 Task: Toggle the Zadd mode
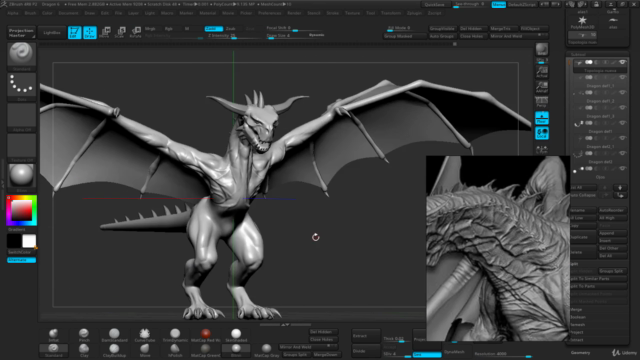coord(213,29)
